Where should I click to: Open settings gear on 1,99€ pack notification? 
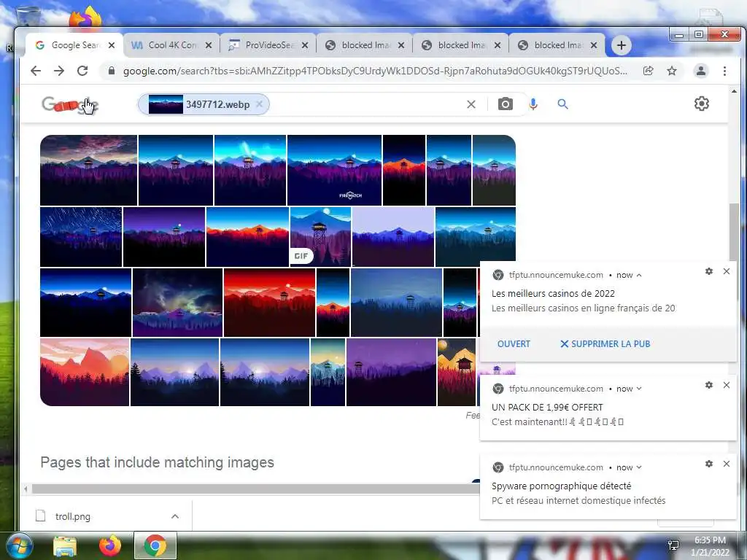pyautogui.click(x=709, y=385)
